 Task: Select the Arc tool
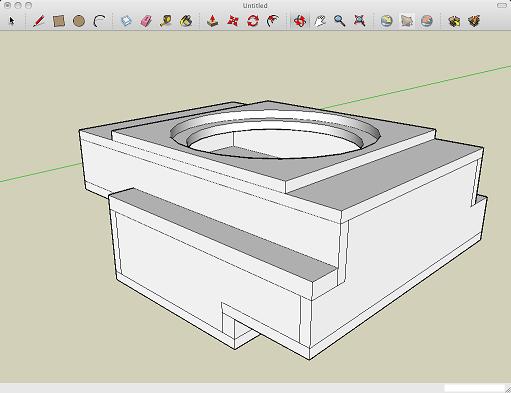(x=99, y=21)
